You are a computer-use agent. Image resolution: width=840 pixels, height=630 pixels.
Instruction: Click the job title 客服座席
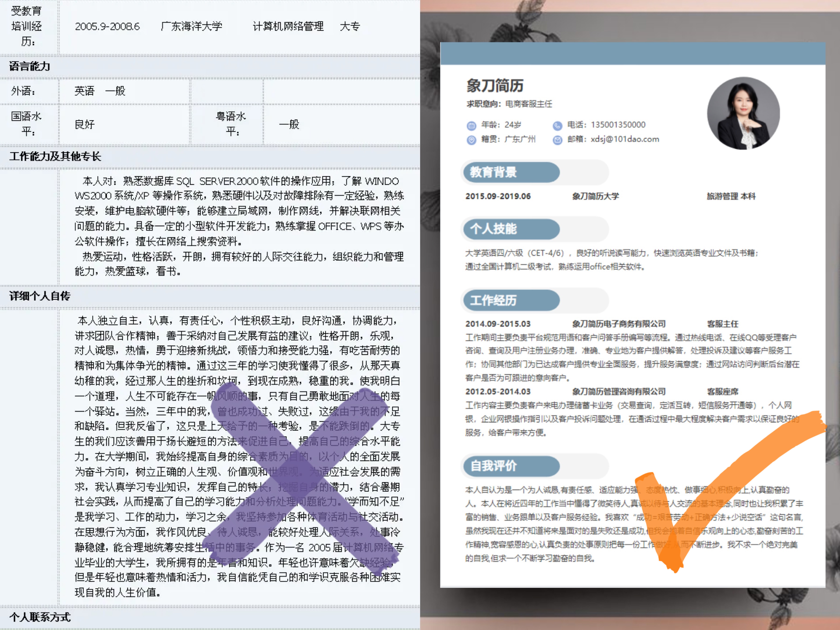tap(722, 391)
